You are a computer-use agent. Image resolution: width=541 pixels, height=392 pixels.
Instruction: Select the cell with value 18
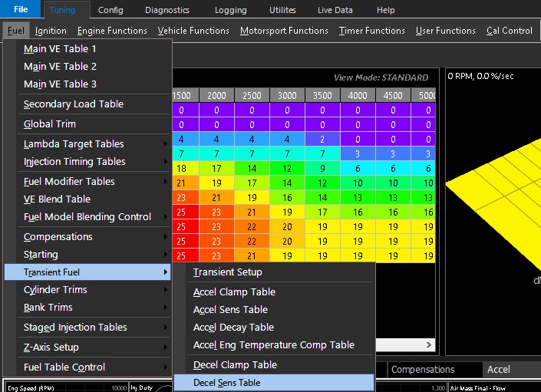click(x=185, y=168)
